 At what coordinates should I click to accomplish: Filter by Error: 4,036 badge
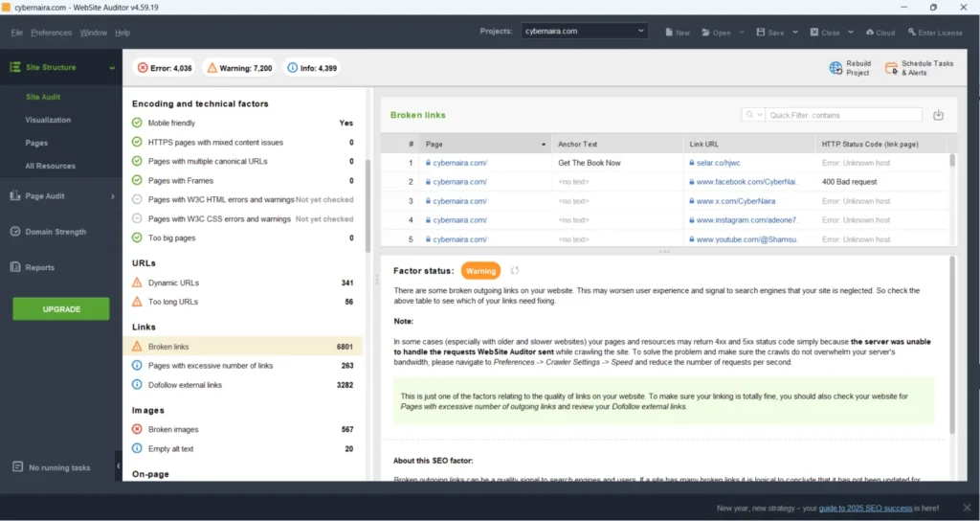pyautogui.click(x=165, y=68)
